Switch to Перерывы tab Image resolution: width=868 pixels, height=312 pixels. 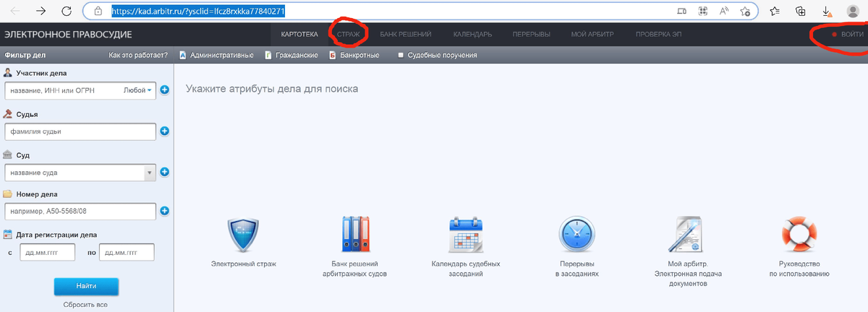(x=531, y=34)
